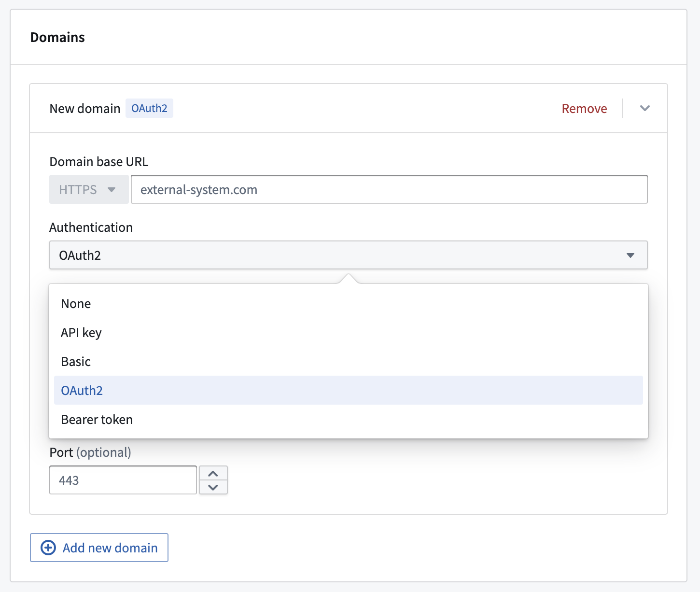700x592 pixels.
Task: Open the Authentication OAuth2 dropdown
Action: [x=348, y=255]
